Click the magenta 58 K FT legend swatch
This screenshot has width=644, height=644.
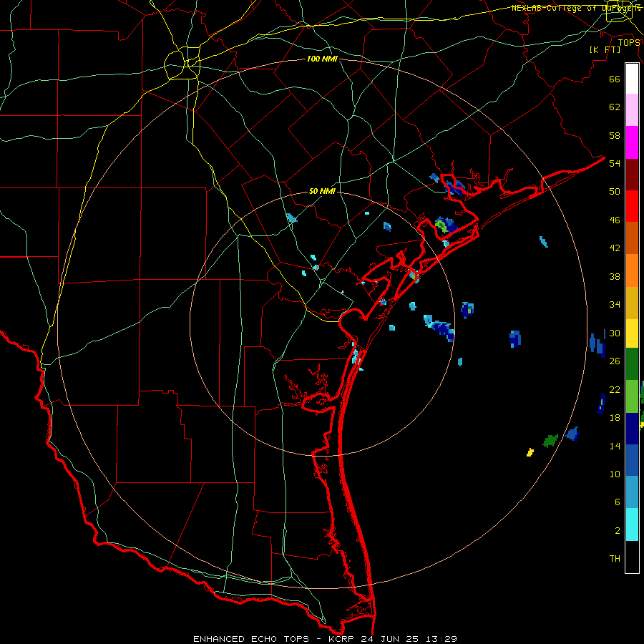point(632,142)
